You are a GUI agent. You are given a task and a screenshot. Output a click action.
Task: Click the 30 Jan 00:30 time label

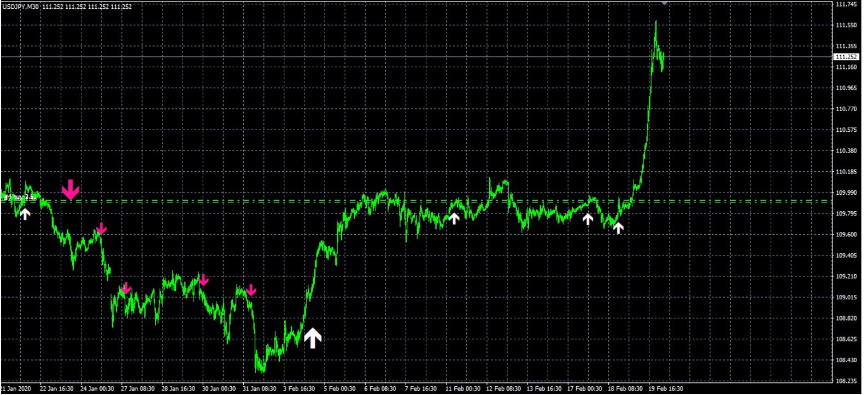[x=219, y=389]
